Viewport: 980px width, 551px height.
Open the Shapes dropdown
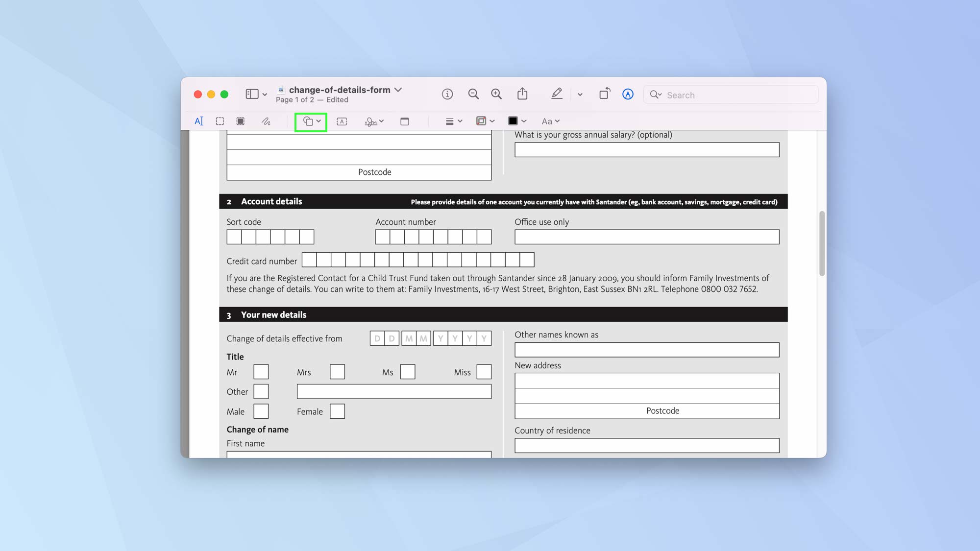point(311,121)
